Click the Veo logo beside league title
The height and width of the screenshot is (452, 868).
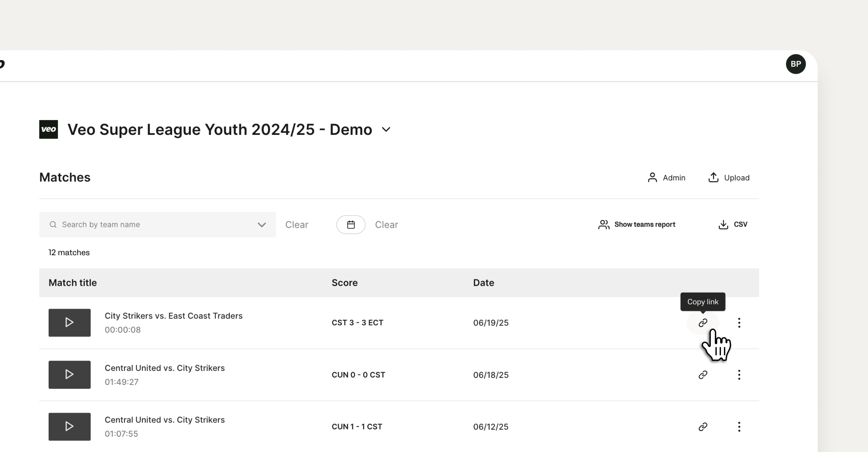tap(49, 129)
